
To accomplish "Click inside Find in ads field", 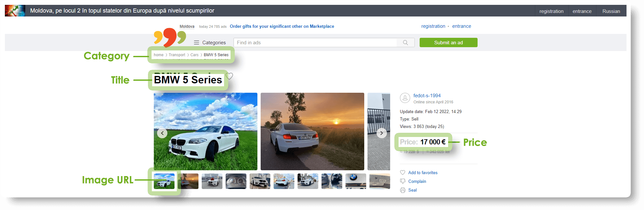I will pos(315,43).
